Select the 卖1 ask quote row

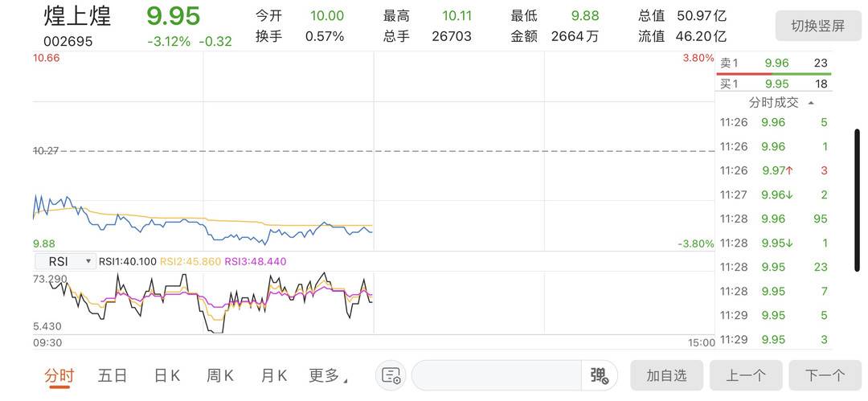(773, 63)
